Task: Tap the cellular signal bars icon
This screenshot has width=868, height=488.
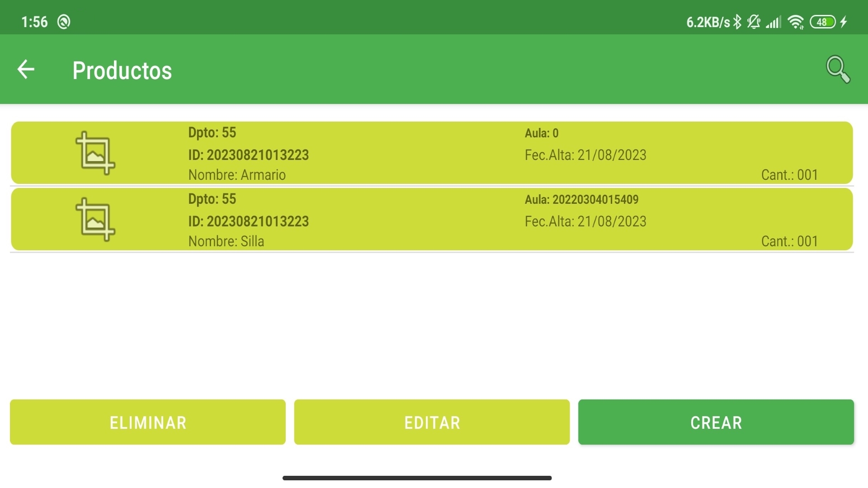Action: pos(774,22)
